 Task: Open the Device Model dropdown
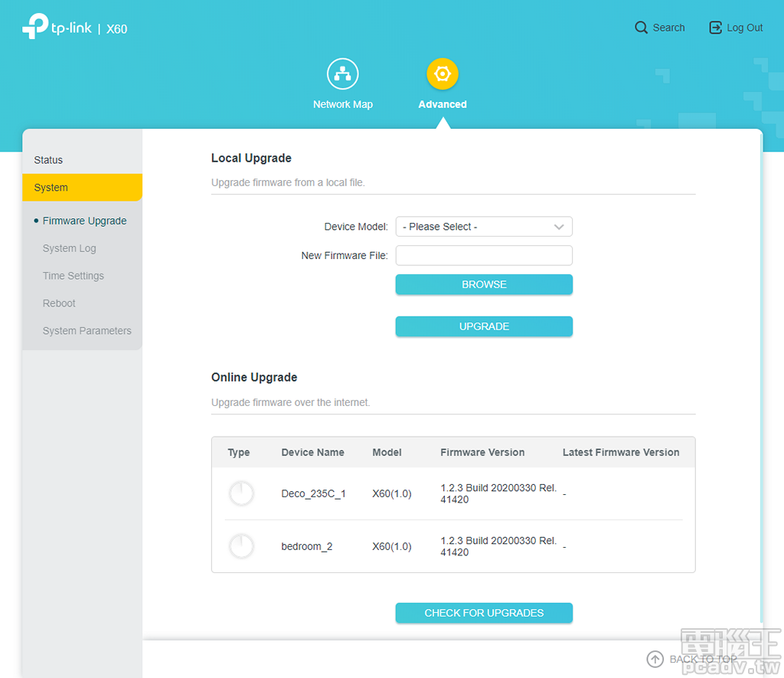click(x=484, y=227)
